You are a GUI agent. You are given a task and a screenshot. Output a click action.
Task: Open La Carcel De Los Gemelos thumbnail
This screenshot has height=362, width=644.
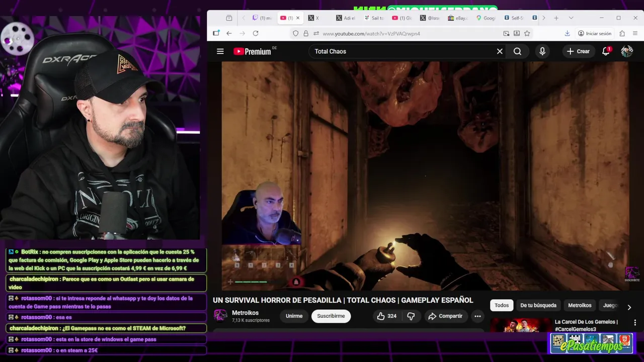point(521,325)
